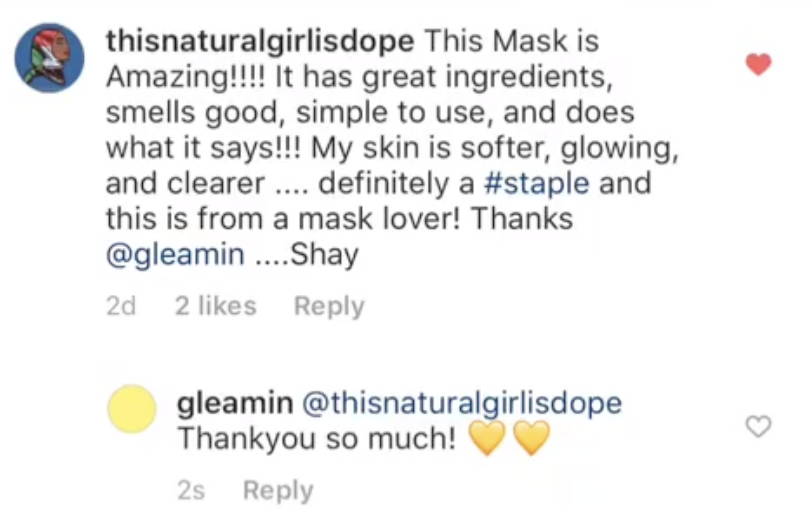This screenshot has height=532, width=812.
Task: Reply to gleamin's thank-you comment
Action: (278, 491)
